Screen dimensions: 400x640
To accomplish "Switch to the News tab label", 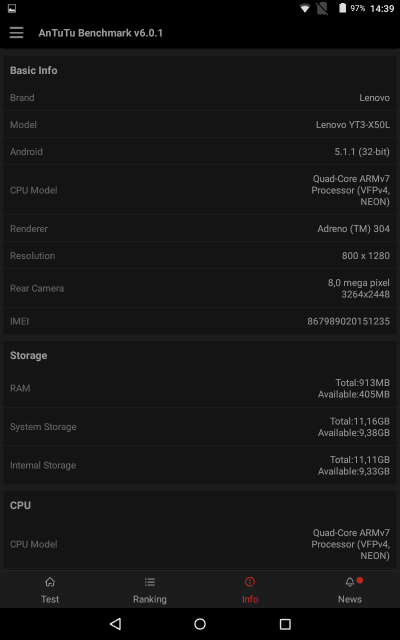I will (x=350, y=599).
